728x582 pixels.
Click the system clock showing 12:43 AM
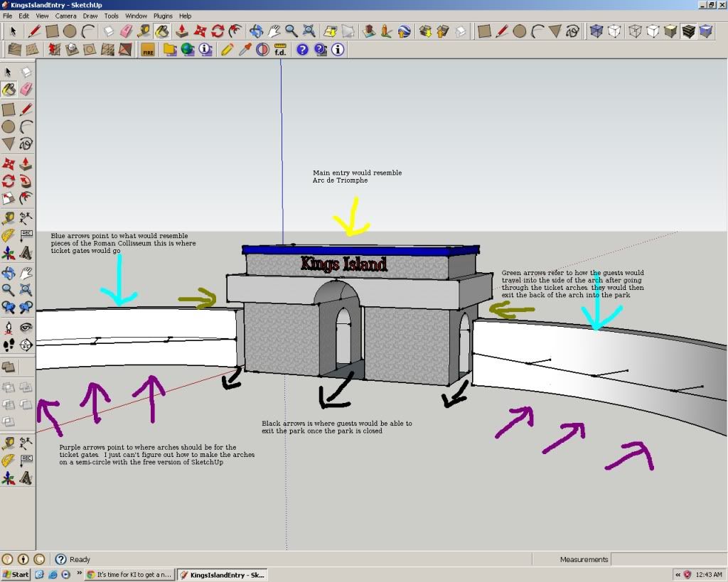710,574
